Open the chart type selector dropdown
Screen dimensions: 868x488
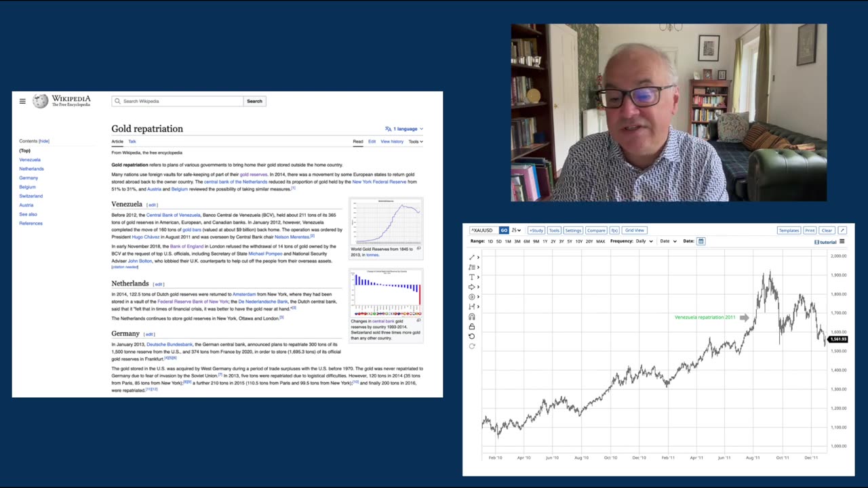(516, 230)
